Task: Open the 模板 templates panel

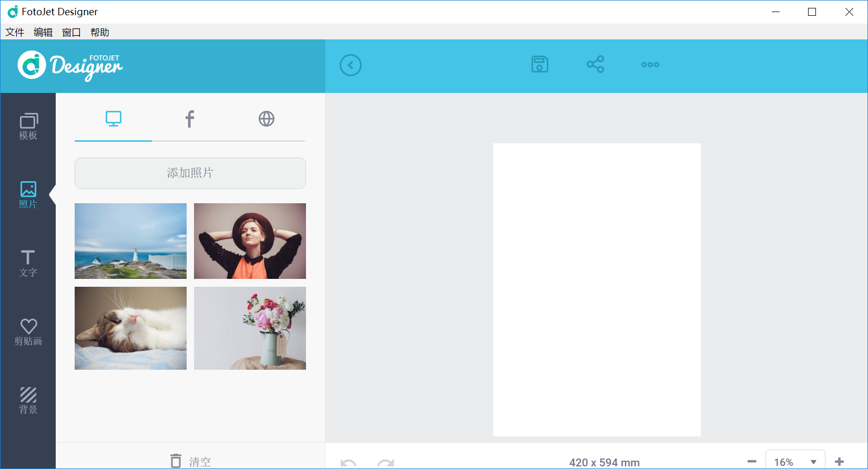Action: click(x=28, y=127)
